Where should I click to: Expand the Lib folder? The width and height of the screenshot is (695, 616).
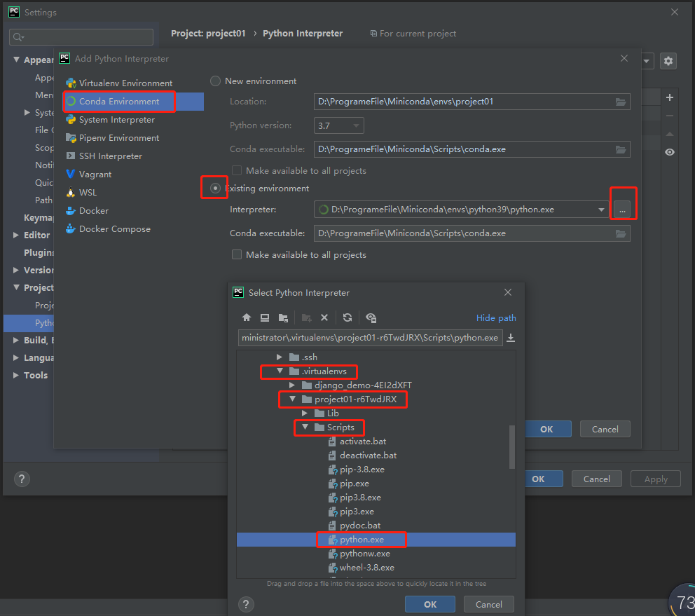click(x=305, y=413)
